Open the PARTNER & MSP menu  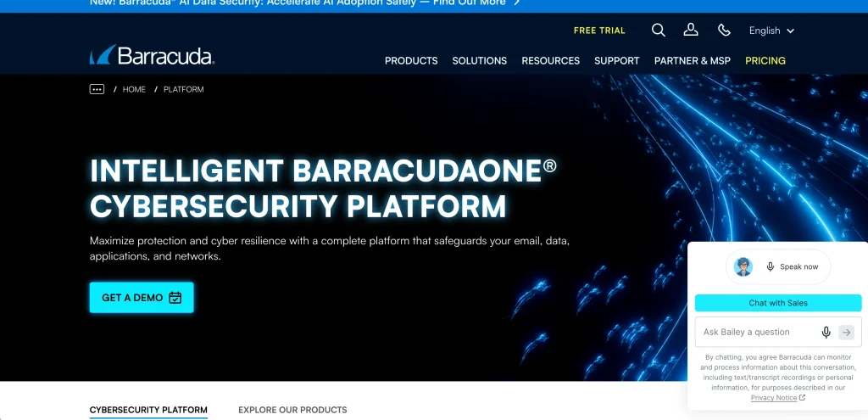tap(693, 61)
